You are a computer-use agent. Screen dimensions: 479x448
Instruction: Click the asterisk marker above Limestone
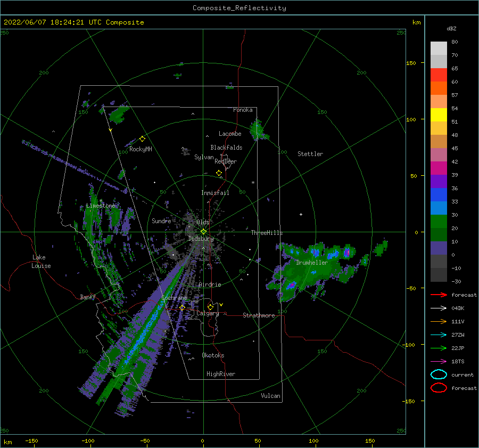pyautogui.click(x=101, y=201)
